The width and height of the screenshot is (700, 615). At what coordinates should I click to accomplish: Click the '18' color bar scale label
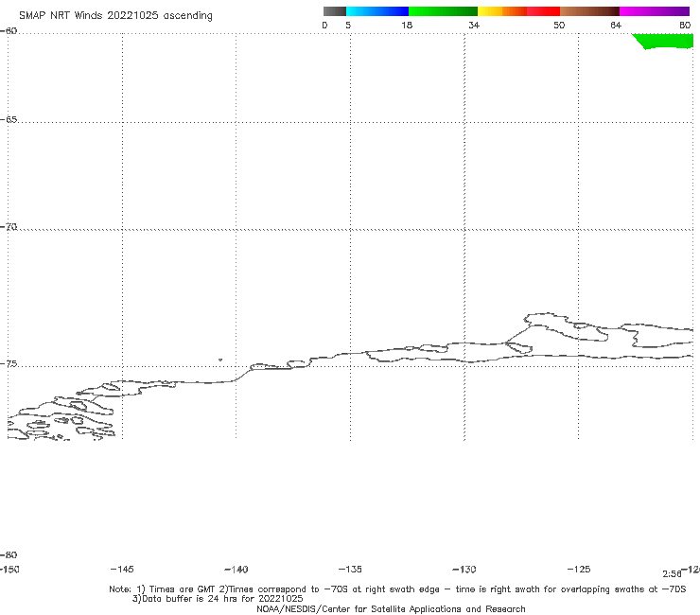407,26
